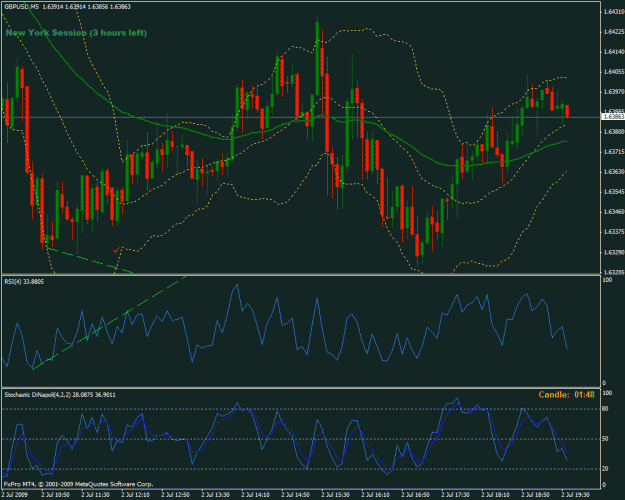Click the '2 Jul 12:50' time label
The height and width of the screenshot is (500, 625).
(x=175, y=495)
